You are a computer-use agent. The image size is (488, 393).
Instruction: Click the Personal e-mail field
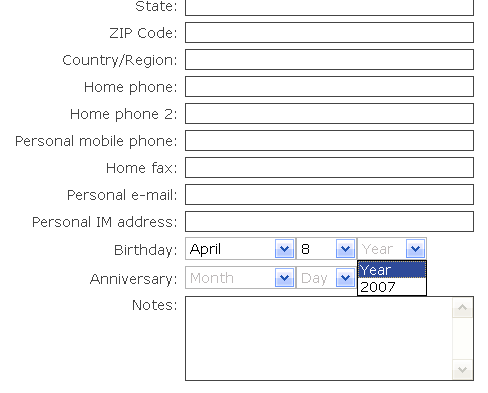click(x=329, y=195)
